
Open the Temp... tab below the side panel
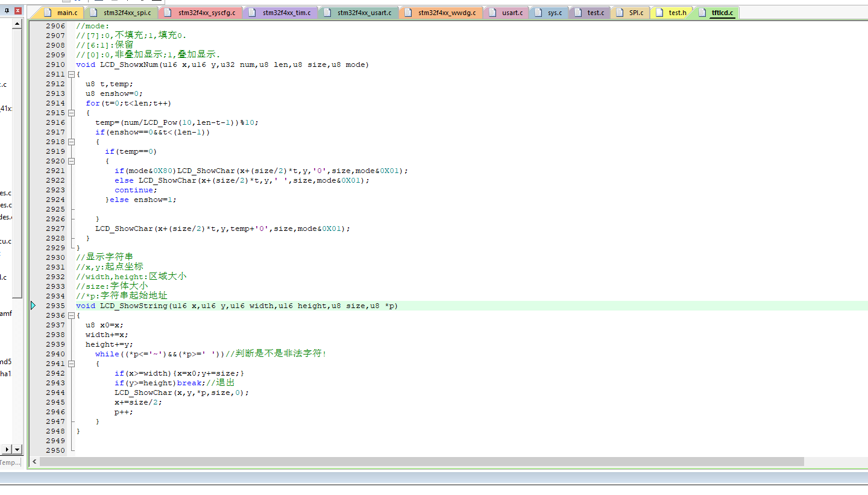10,462
